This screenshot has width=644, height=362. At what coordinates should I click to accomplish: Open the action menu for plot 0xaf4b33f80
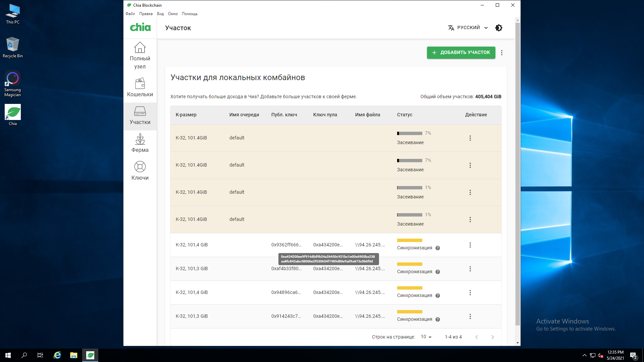pos(470,269)
